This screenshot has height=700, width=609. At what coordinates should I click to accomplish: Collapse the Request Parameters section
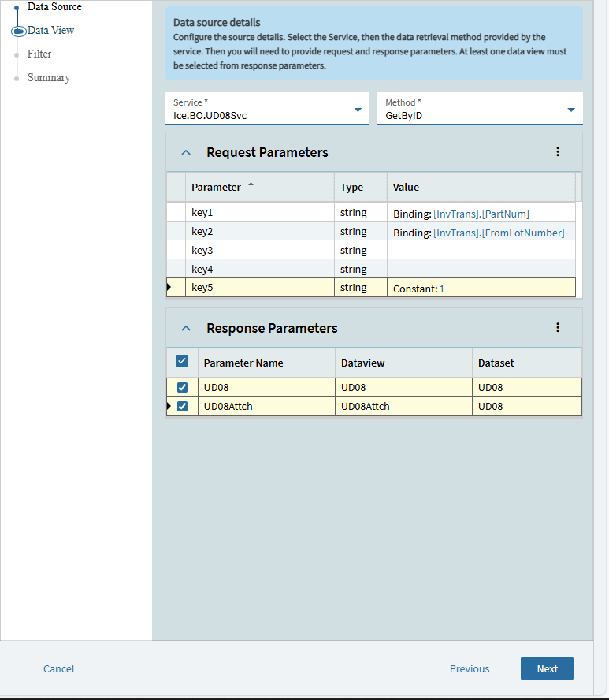coord(186,152)
